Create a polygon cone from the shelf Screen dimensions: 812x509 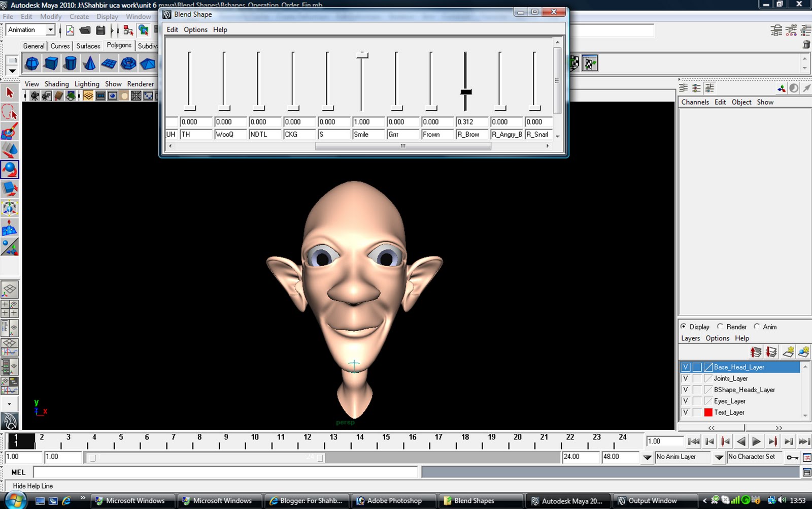point(89,63)
